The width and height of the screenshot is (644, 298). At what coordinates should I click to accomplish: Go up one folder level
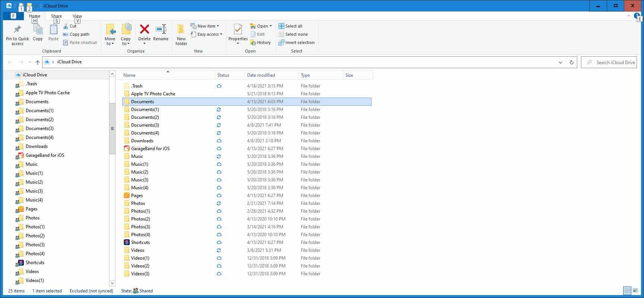[x=37, y=62]
